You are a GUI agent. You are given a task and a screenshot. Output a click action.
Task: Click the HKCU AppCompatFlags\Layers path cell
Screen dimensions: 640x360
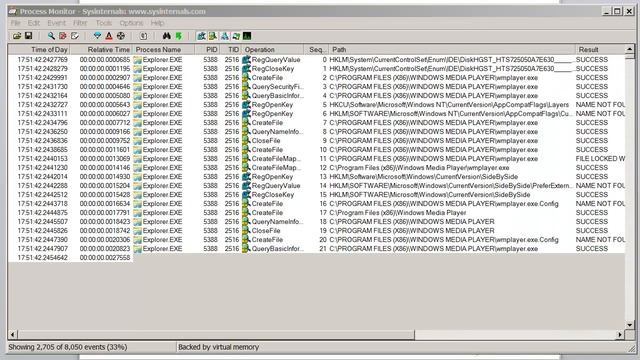[x=449, y=105]
